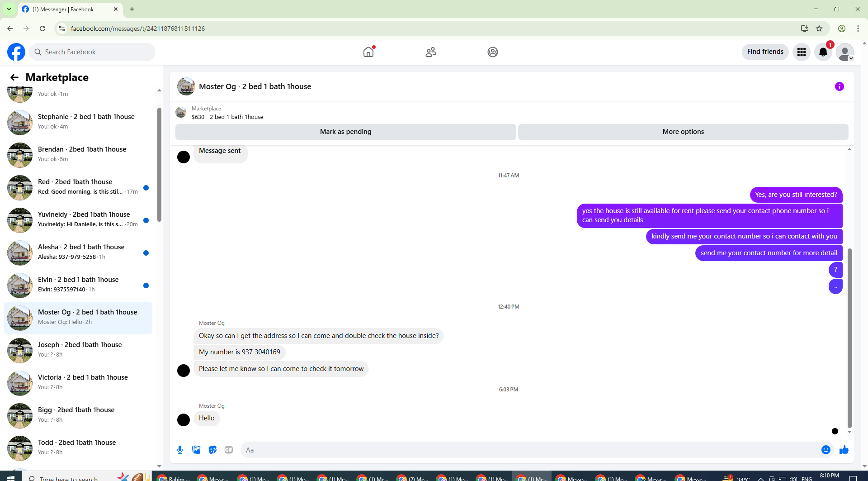868x481 pixels.
Task: Click the conversation list scrollbar thumb
Action: (x=159, y=165)
